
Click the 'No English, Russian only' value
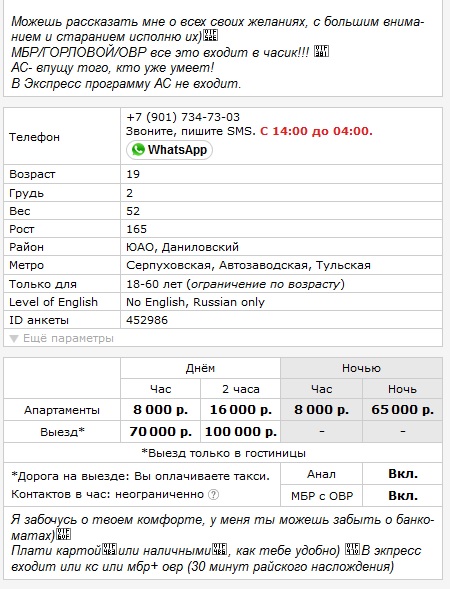click(x=195, y=302)
